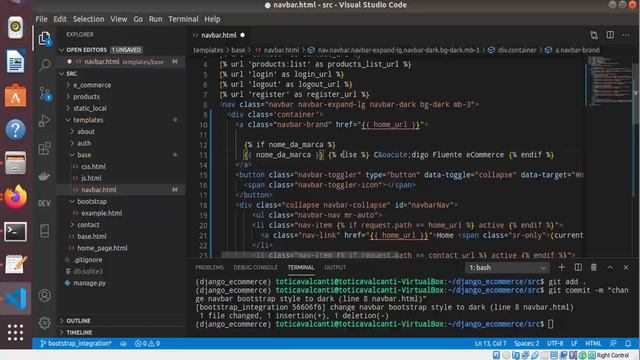
Task: Show Applications grid in dock
Action: coord(16,333)
